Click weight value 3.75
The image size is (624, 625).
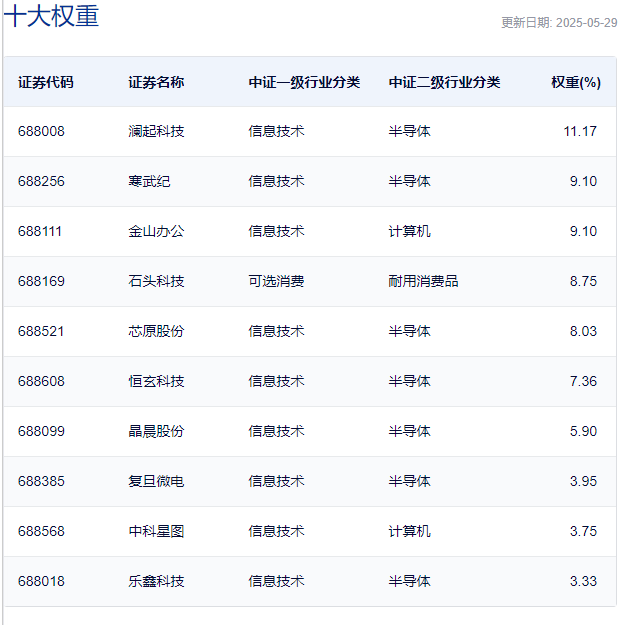(583, 531)
